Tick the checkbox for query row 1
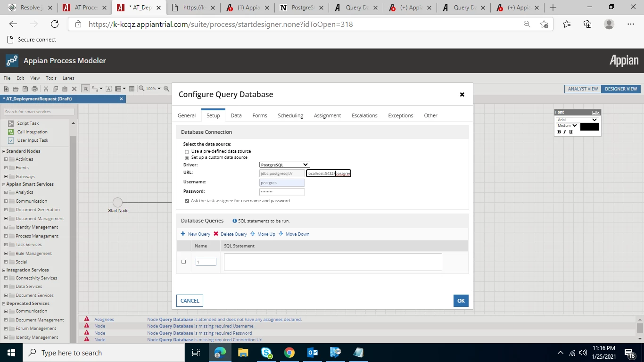The height and width of the screenshot is (362, 644). pos(183,262)
